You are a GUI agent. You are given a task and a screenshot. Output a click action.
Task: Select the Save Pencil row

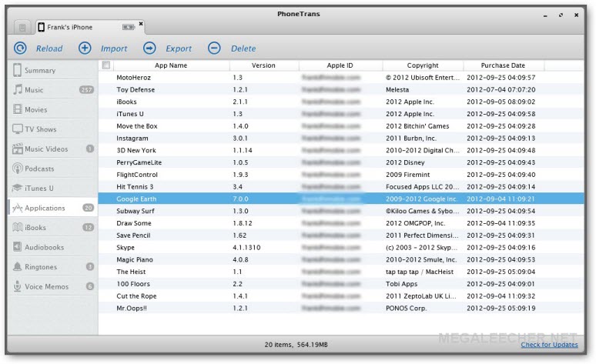coord(341,235)
